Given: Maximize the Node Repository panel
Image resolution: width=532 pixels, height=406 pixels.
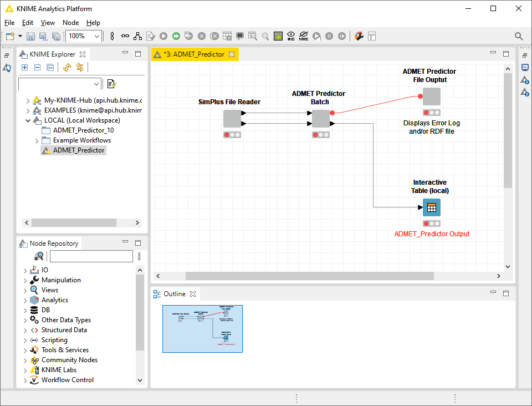Looking at the screenshot, I should [x=138, y=243].
